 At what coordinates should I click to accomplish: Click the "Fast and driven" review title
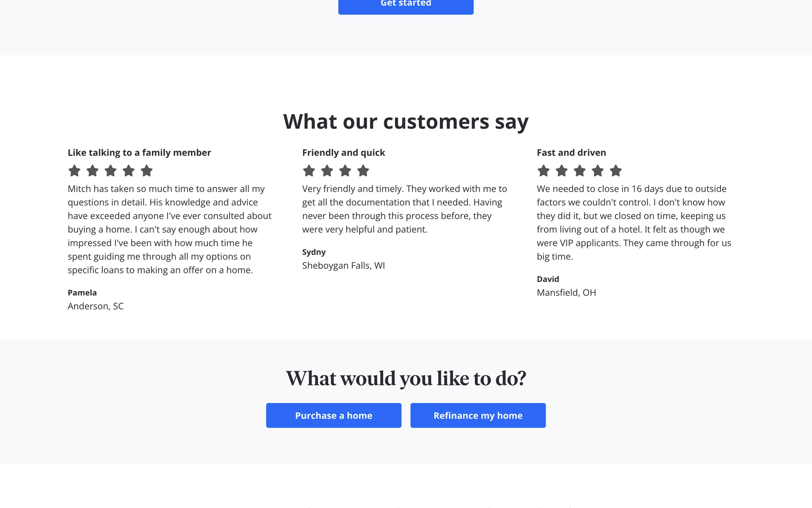[x=571, y=152]
